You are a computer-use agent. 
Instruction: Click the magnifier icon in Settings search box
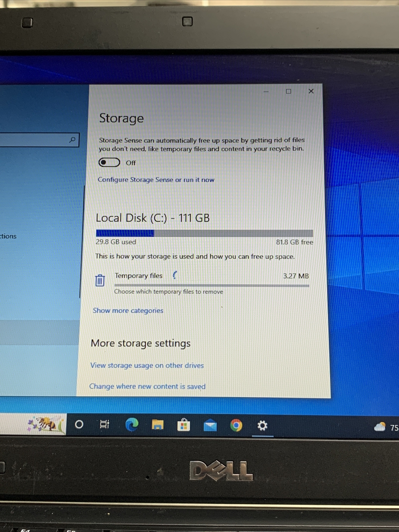72,140
